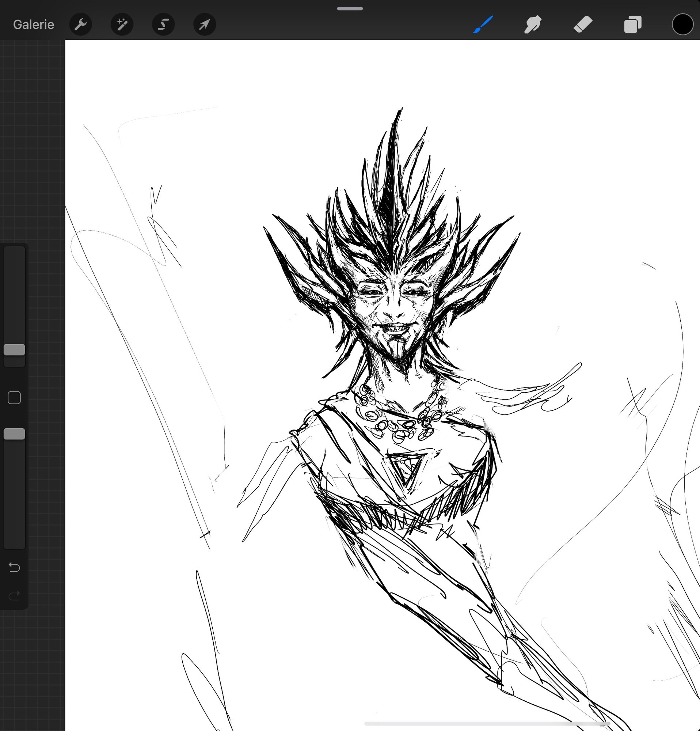Select the blue Brush tool
700x731 pixels.
pos(483,24)
